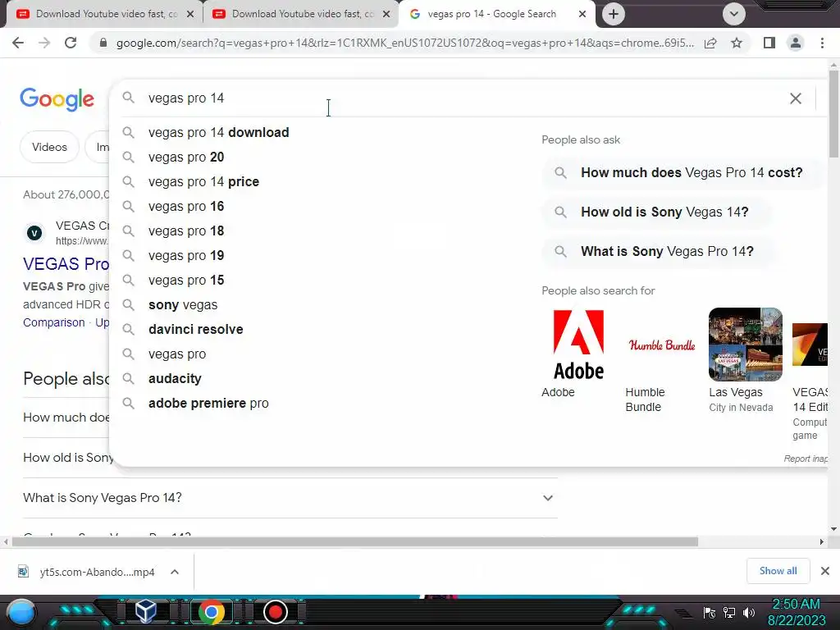
Task: Open tab search dropdown arrow
Action: 734,14
